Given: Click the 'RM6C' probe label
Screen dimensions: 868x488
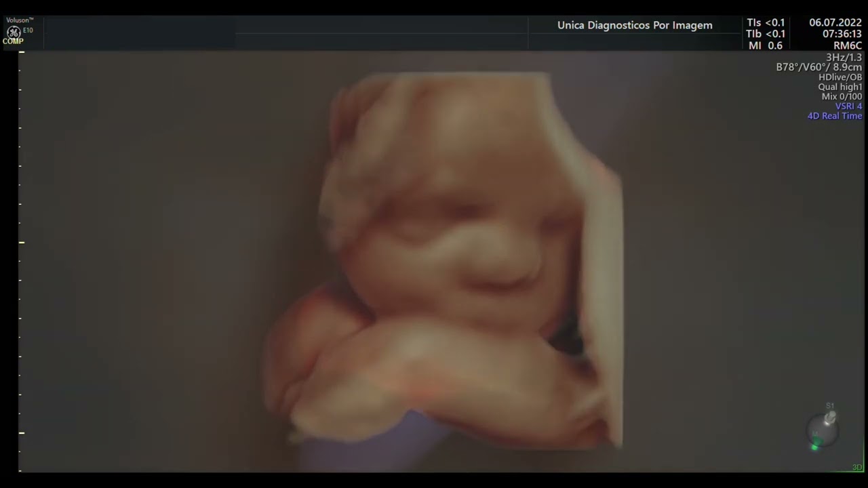Looking at the screenshot, I should tap(848, 45).
